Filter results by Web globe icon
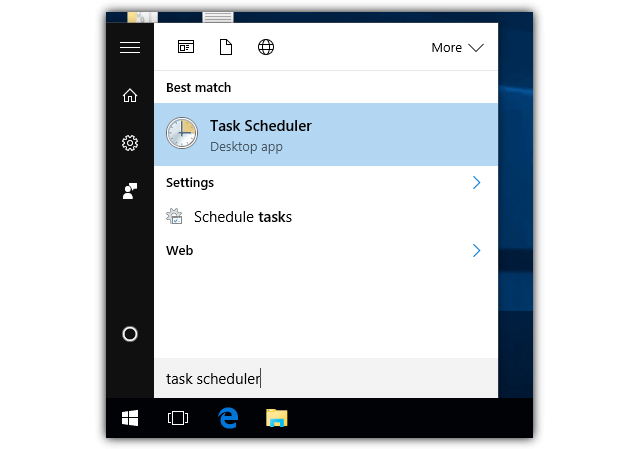Screen dimensions: 640x449 (266, 47)
